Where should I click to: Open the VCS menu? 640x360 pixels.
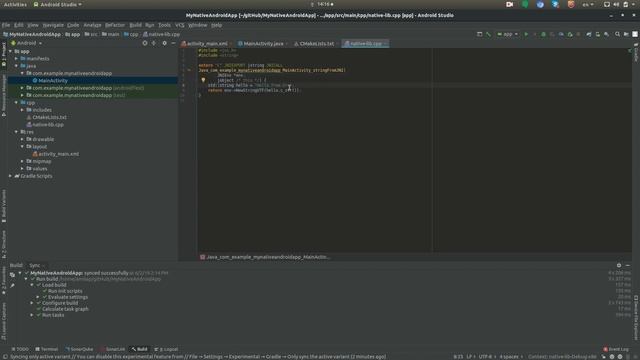(180, 25)
